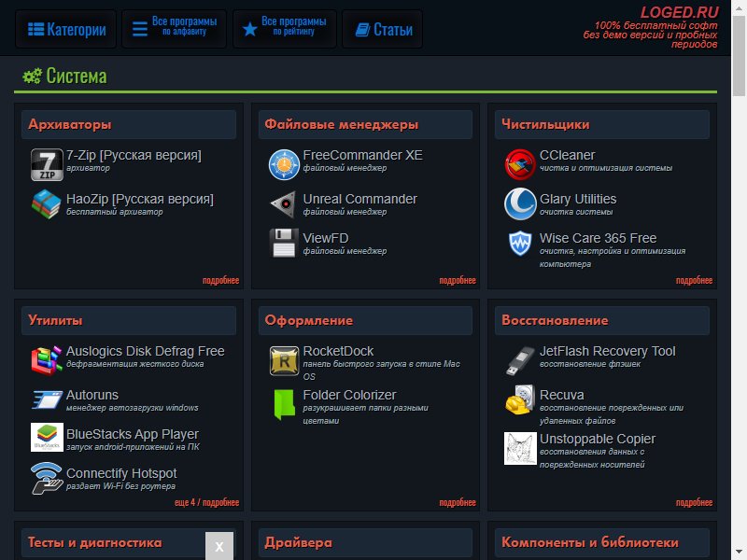Open the Auslogics Disk Defrag Free title
The image size is (747, 560).
point(146,351)
